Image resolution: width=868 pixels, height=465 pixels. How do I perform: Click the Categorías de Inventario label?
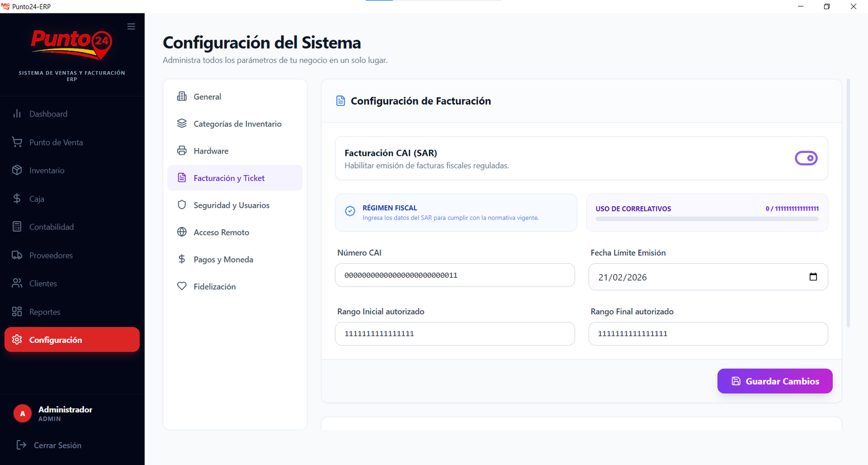pyautogui.click(x=238, y=124)
